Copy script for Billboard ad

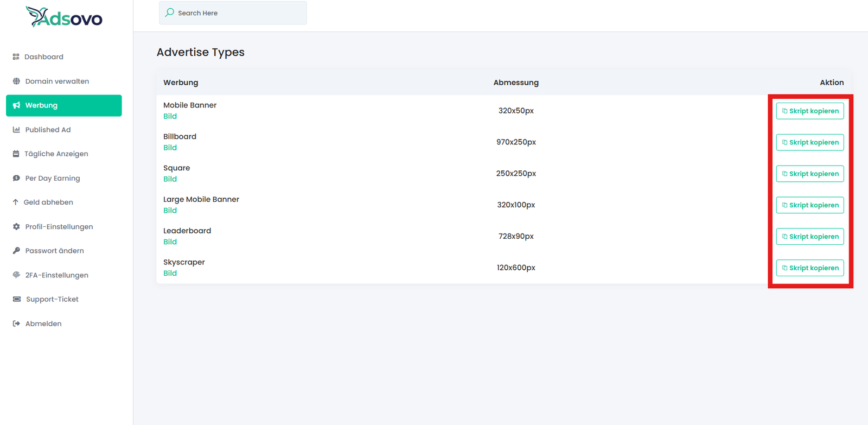click(x=809, y=142)
